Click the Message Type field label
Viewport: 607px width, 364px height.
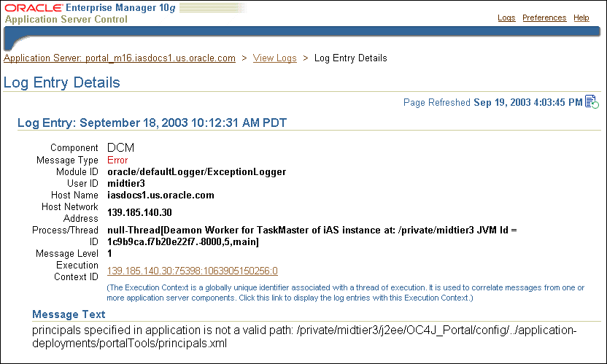pos(67,160)
